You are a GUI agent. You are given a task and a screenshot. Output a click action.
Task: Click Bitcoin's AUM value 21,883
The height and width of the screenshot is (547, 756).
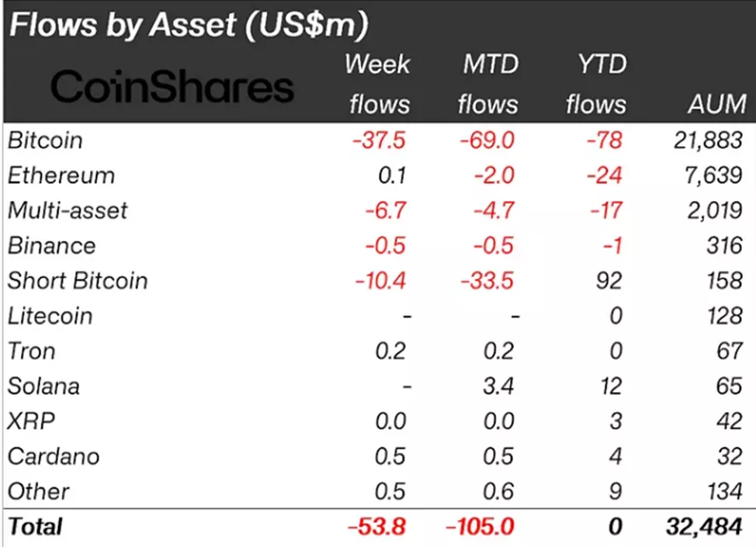click(x=707, y=140)
